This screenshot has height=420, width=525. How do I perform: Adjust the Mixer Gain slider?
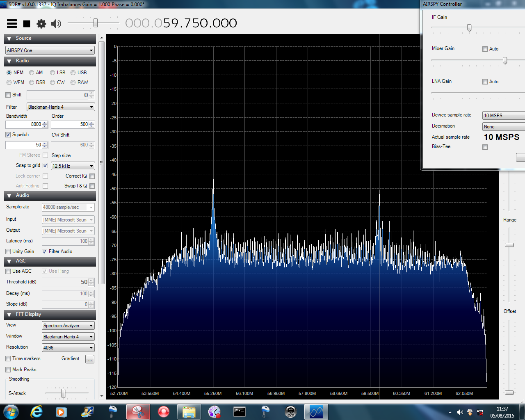[505, 60]
